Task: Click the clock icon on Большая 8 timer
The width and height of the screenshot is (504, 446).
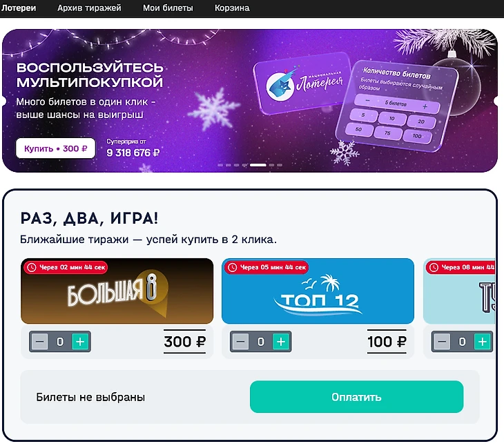Action: click(x=32, y=267)
